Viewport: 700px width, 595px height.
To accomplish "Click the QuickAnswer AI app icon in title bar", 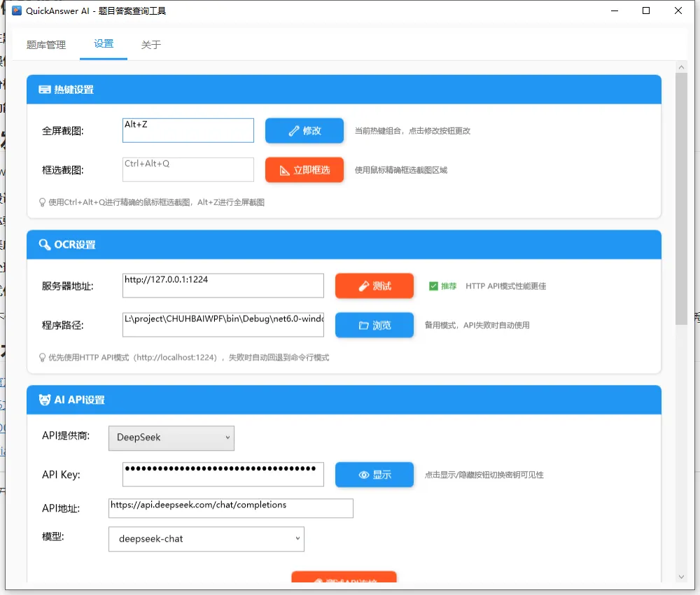I will tap(17, 11).
